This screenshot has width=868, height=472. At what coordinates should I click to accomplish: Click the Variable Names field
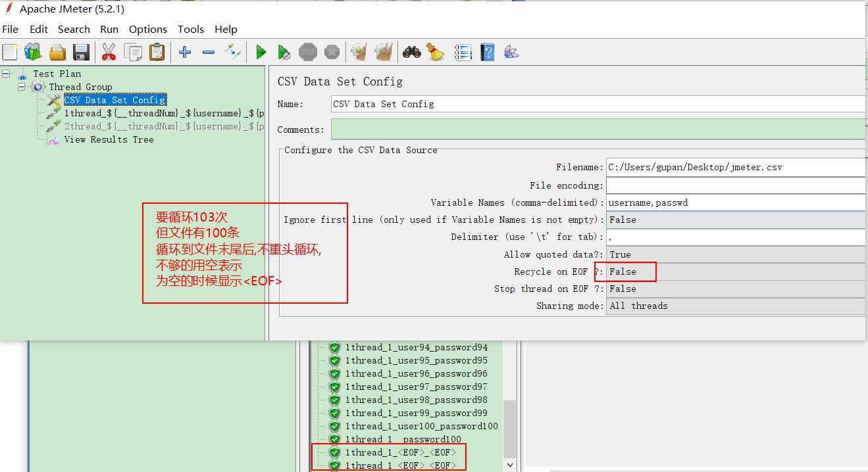coord(735,202)
